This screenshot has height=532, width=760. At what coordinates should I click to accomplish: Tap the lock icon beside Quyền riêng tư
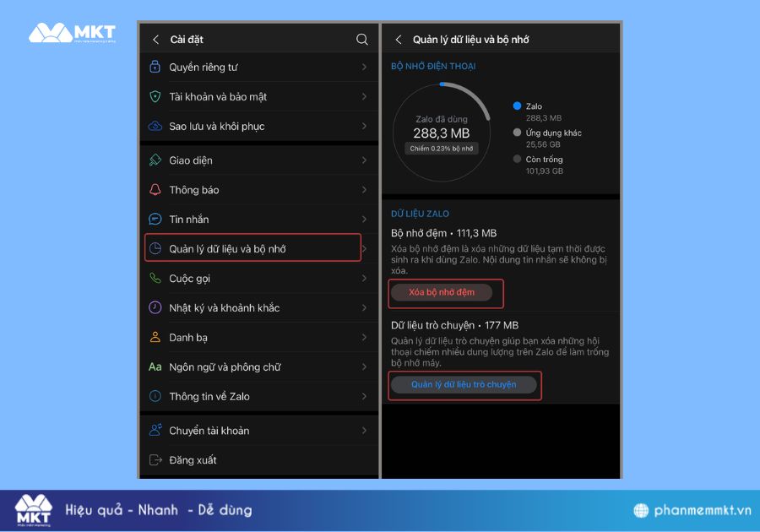click(x=155, y=68)
